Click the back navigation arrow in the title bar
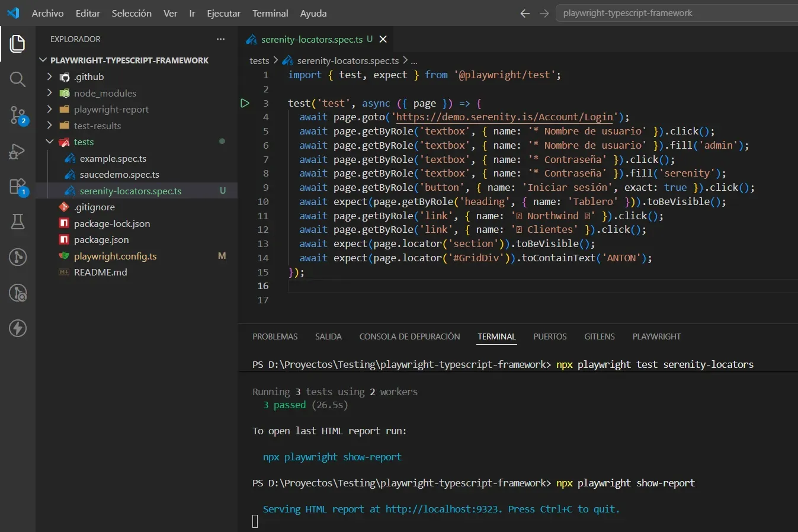The width and height of the screenshot is (798, 532). pyautogui.click(x=524, y=13)
